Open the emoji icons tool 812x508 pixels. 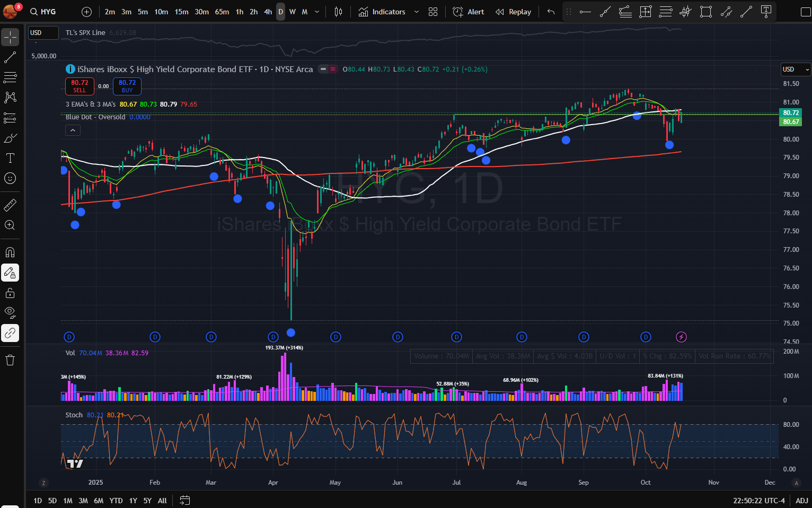10,178
